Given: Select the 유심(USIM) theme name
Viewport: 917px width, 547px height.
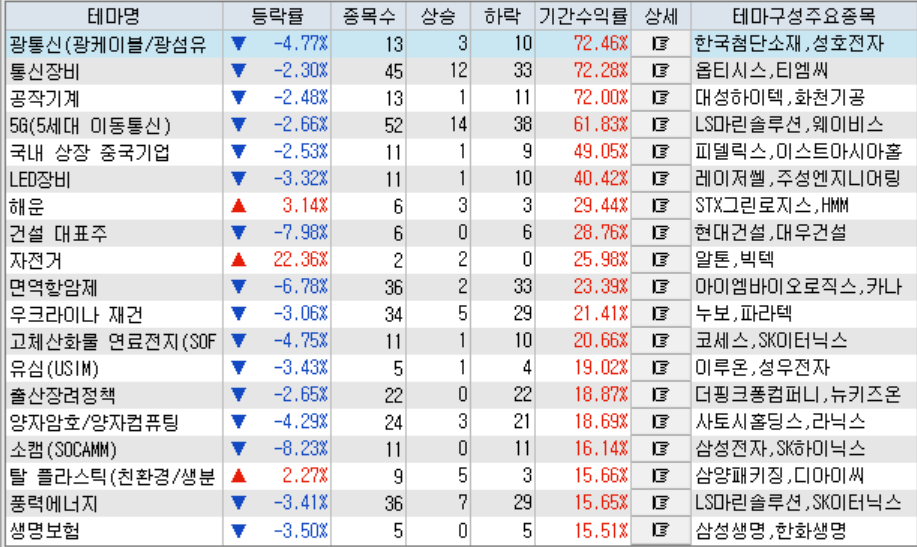Looking at the screenshot, I should point(54,369).
